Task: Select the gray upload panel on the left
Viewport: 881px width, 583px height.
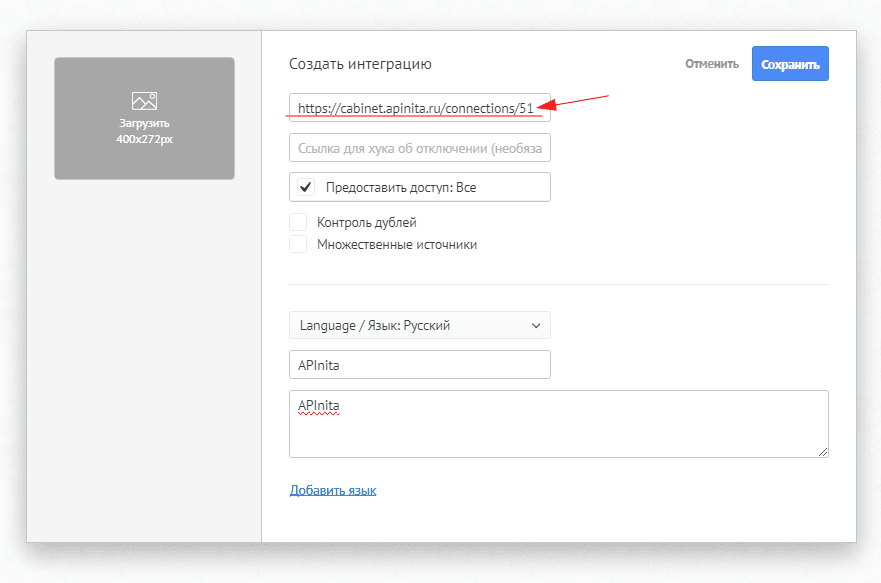Action: (x=144, y=118)
